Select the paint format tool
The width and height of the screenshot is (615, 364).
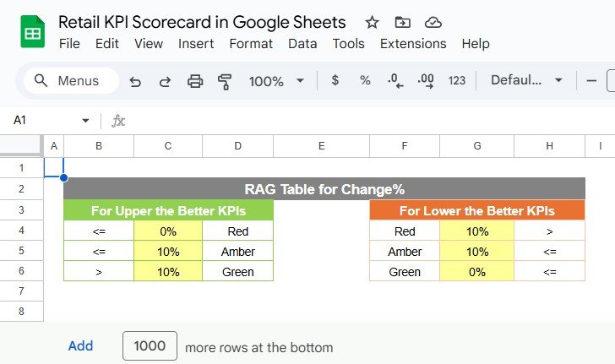tap(225, 81)
